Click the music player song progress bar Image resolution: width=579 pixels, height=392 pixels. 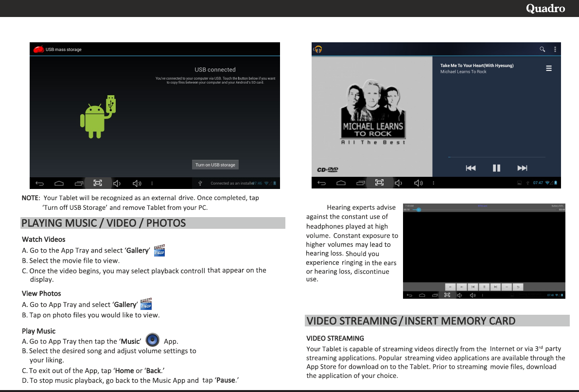[x=497, y=157]
